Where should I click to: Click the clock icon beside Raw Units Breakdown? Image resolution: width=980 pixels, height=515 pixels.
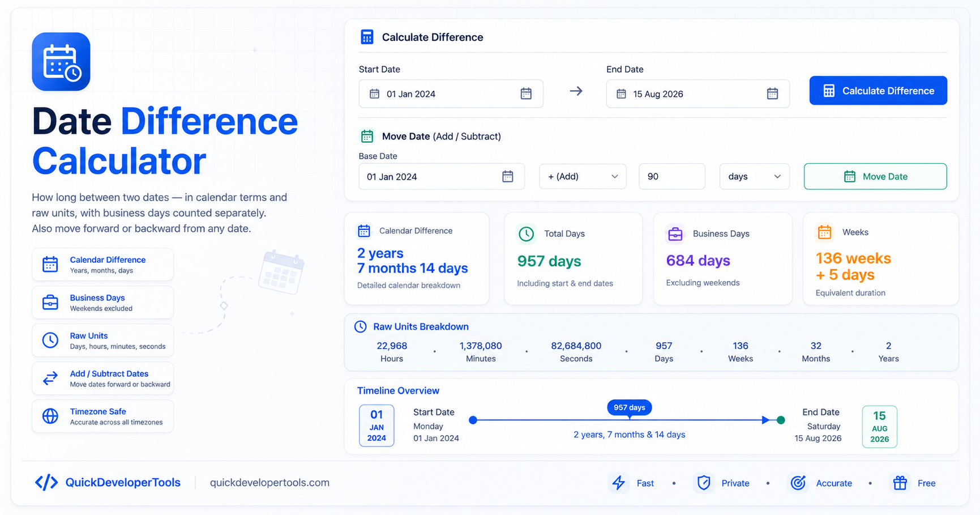[x=361, y=327]
